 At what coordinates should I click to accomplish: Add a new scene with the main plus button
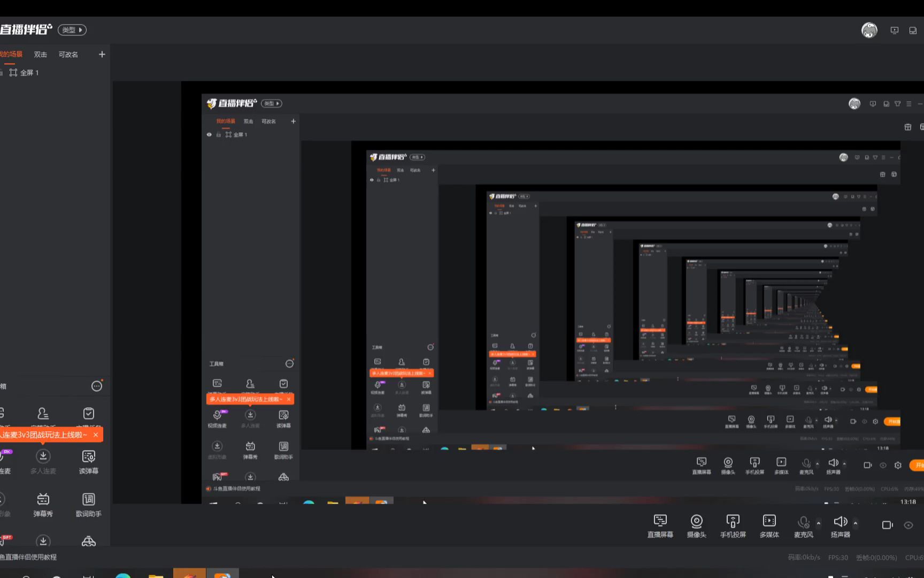click(102, 55)
